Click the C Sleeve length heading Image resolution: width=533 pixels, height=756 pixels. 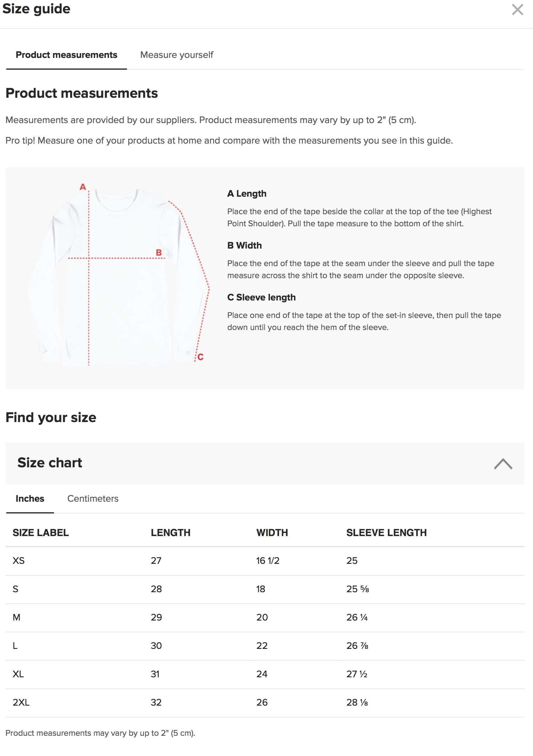click(x=262, y=297)
